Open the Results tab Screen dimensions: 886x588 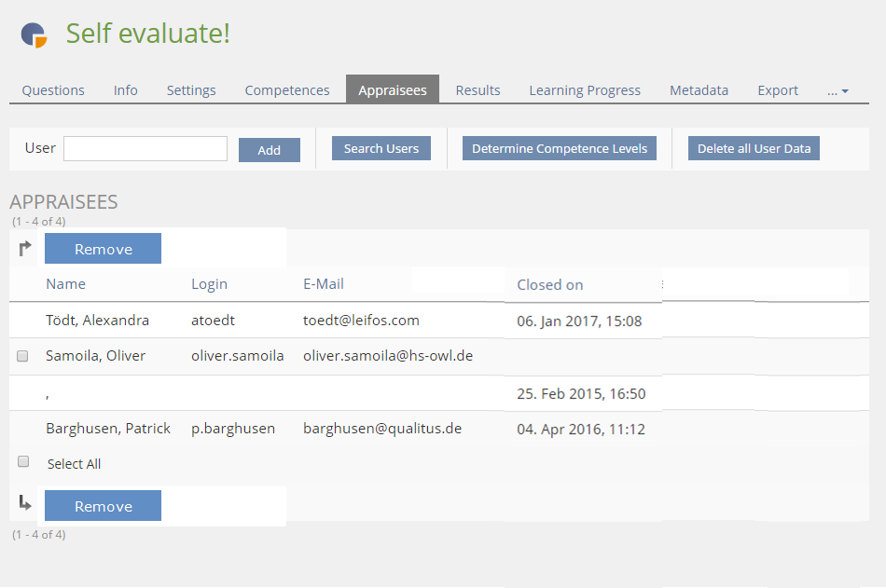pos(478,90)
